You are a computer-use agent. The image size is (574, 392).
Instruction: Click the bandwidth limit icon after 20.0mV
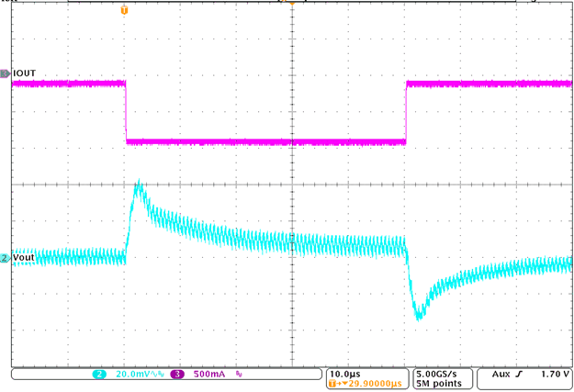(153, 375)
